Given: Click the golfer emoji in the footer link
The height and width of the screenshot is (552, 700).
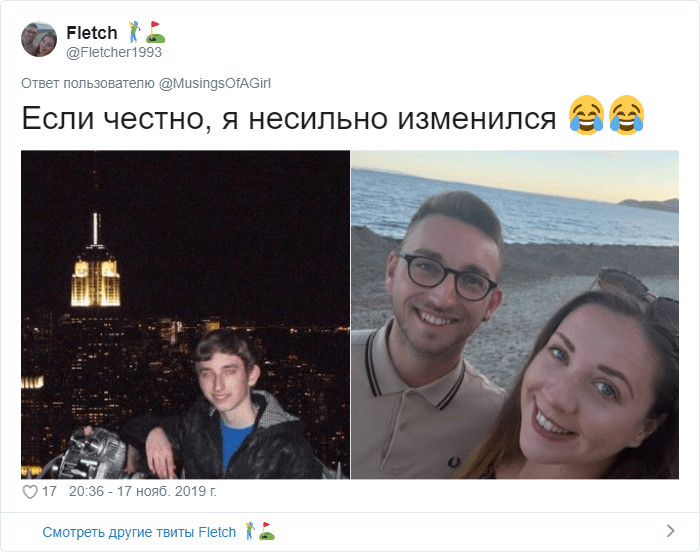Looking at the screenshot, I should (x=250, y=531).
